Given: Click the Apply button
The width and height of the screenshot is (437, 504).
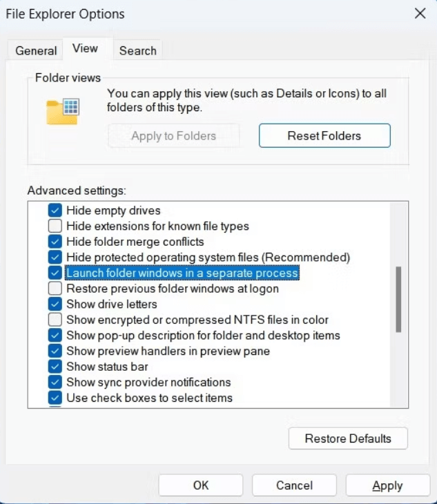Looking at the screenshot, I should (x=387, y=485).
